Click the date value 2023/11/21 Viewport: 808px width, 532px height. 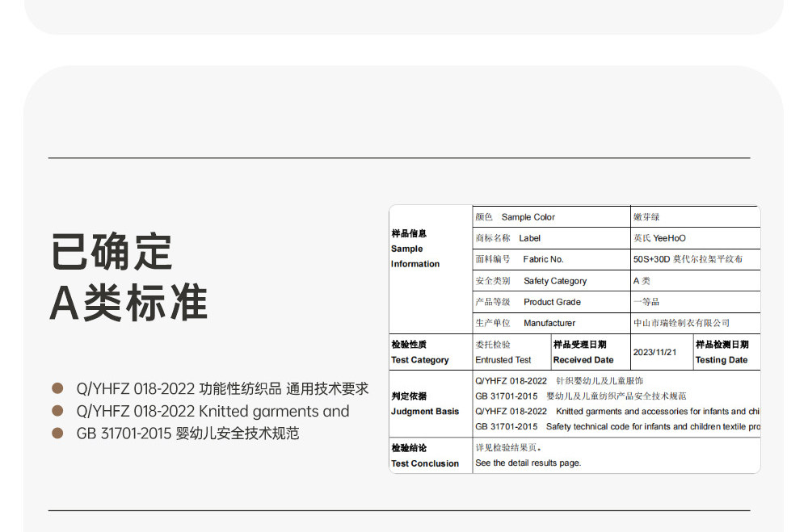pos(654,352)
